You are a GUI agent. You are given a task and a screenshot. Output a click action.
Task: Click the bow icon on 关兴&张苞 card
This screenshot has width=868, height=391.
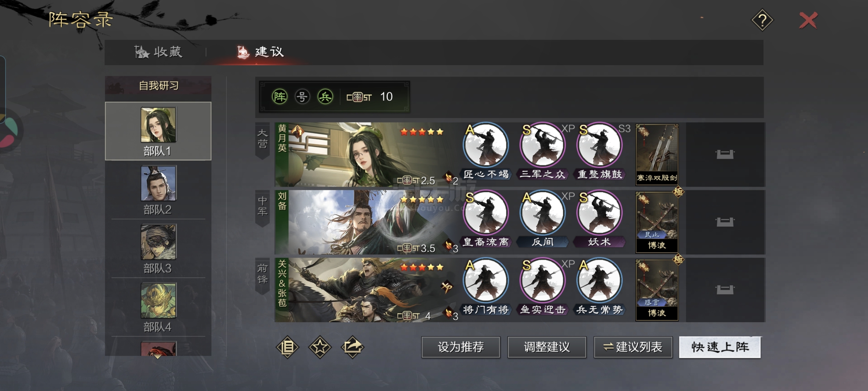click(447, 287)
